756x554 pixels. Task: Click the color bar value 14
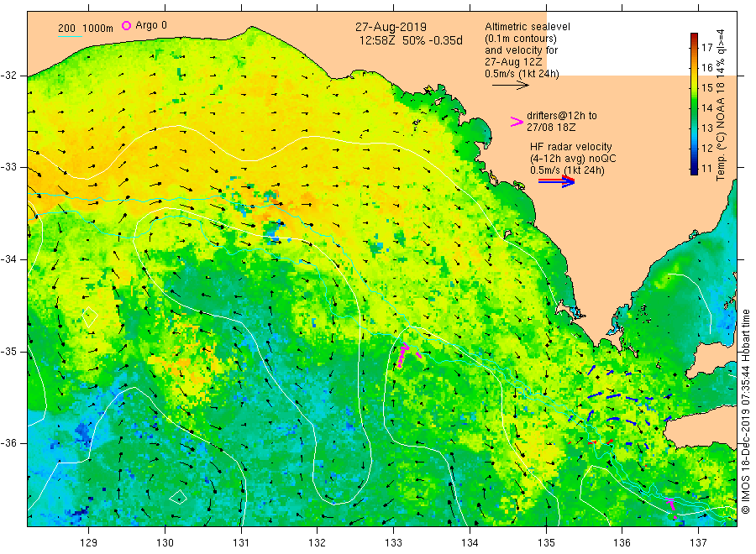point(706,108)
